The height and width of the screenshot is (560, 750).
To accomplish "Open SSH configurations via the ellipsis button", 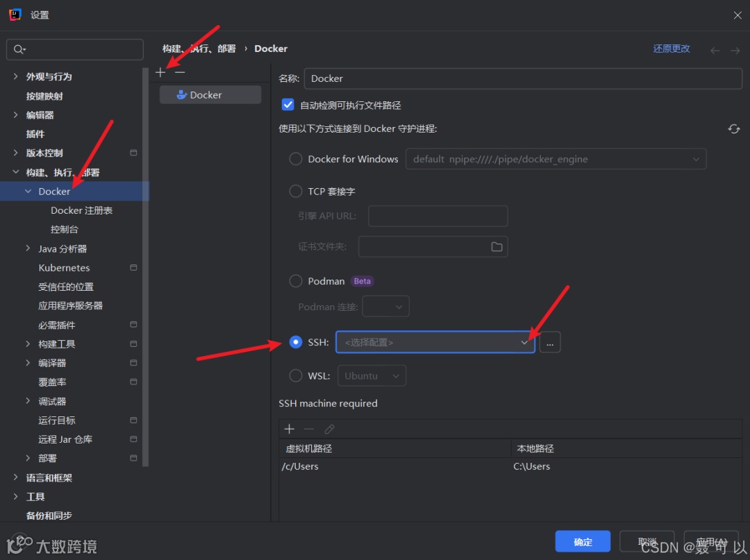I will click(x=550, y=343).
